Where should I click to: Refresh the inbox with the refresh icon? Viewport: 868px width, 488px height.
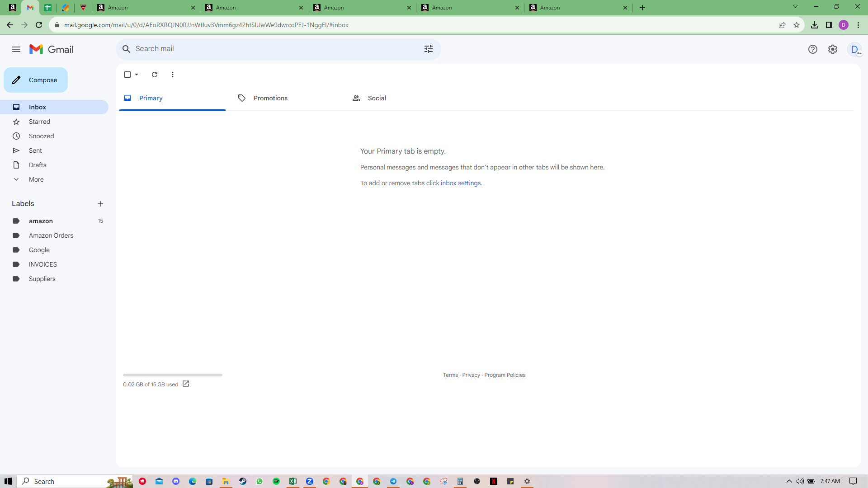pos(155,75)
